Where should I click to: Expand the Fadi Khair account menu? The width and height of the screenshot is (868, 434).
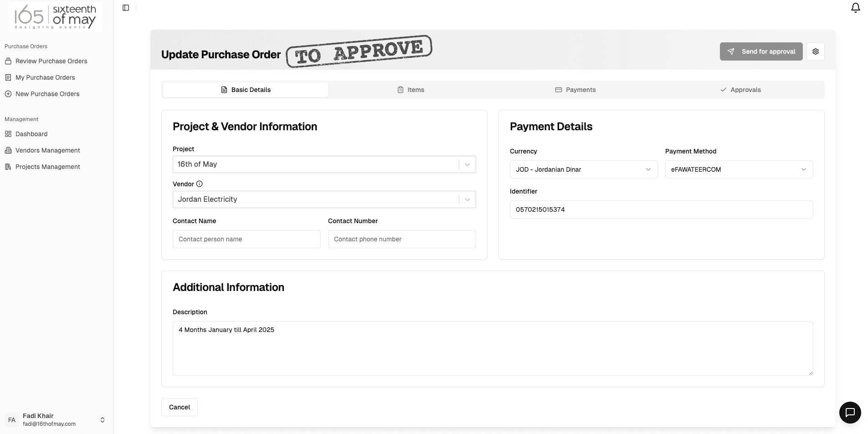coord(103,420)
